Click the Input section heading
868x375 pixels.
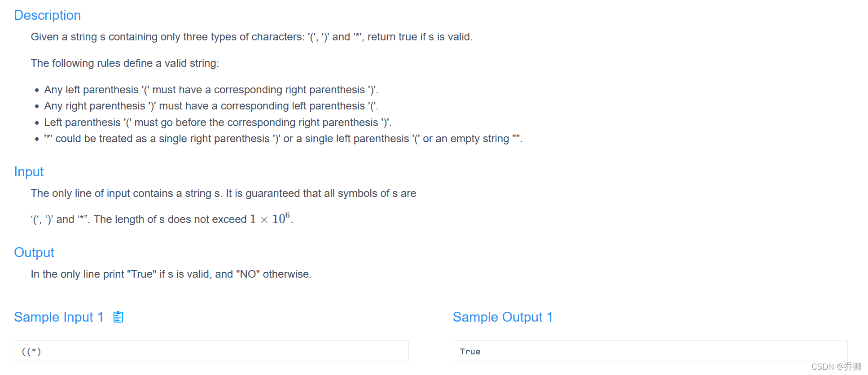(29, 171)
